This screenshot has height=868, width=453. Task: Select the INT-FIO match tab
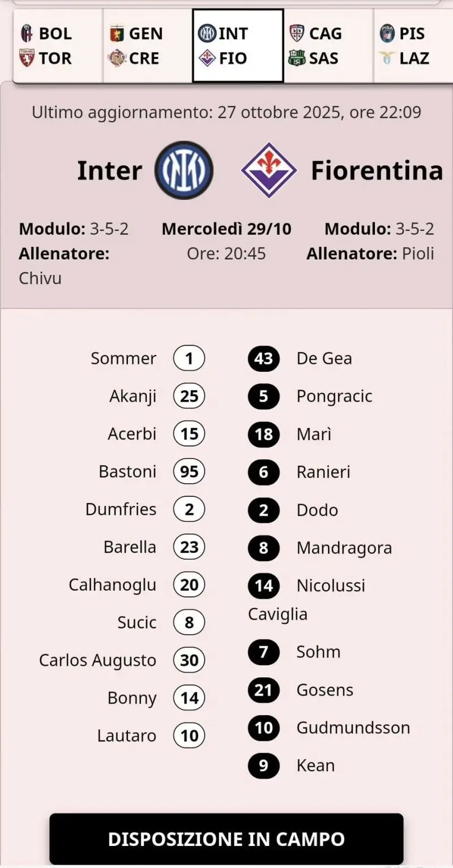pos(238,46)
